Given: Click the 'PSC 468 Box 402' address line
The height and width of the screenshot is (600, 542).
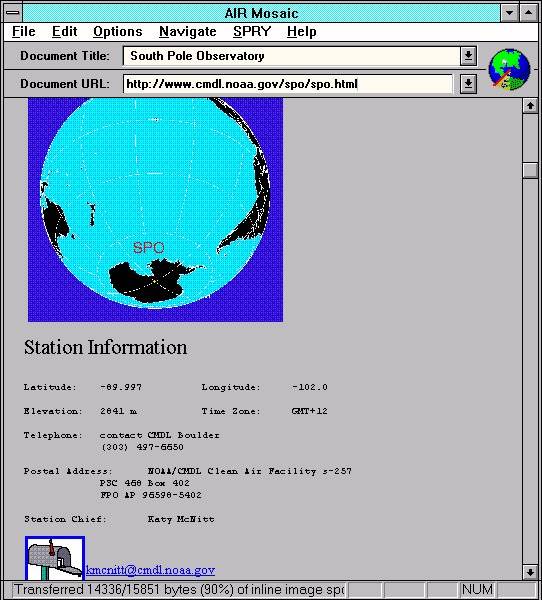Looking at the screenshot, I should pos(145,483).
